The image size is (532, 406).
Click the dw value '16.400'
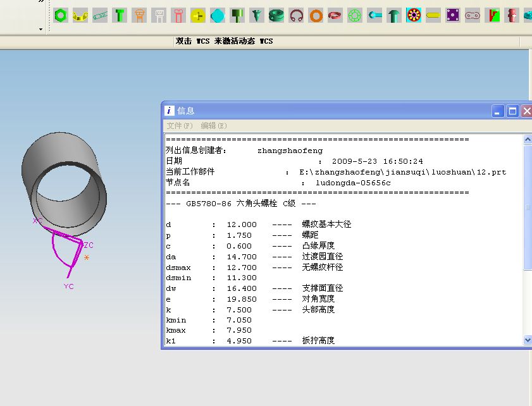(x=242, y=288)
